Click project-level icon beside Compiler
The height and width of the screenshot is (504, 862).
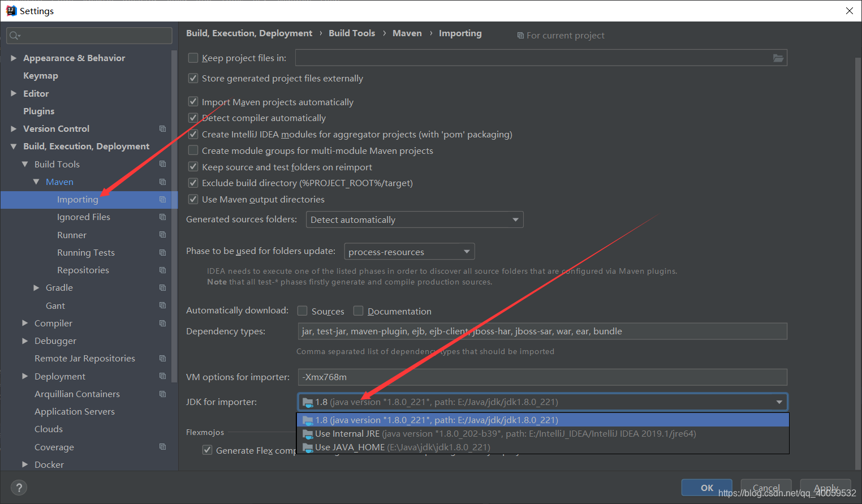[162, 324]
